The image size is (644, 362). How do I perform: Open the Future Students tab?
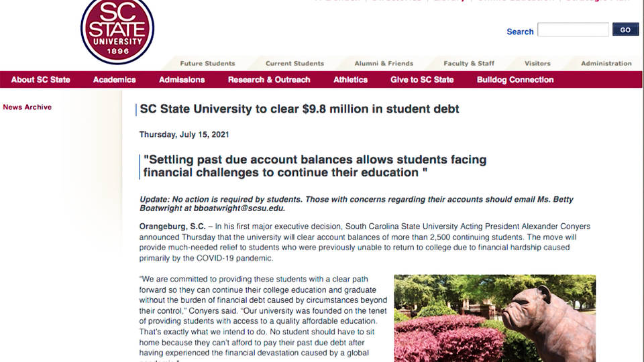click(x=207, y=64)
